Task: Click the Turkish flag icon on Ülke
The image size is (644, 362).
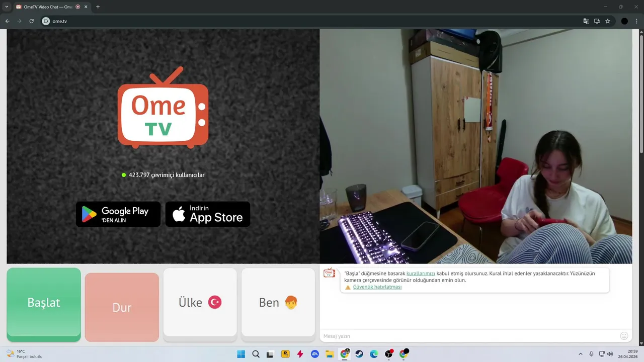Action: point(215,302)
